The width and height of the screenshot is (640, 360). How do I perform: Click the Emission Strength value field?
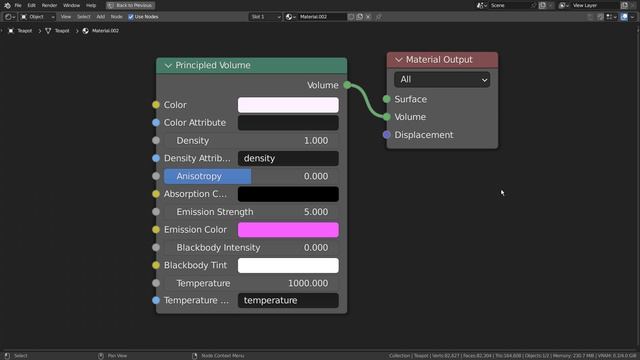[x=251, y=212]
